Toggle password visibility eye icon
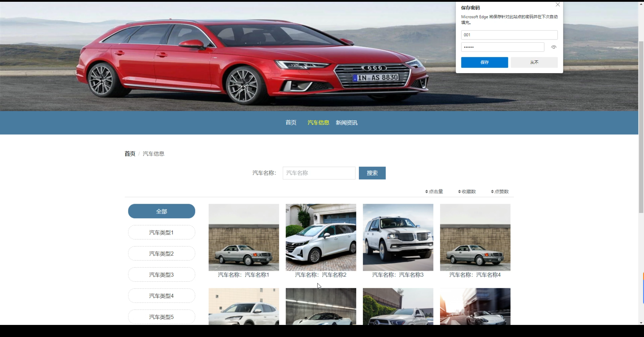 [553, 47]
